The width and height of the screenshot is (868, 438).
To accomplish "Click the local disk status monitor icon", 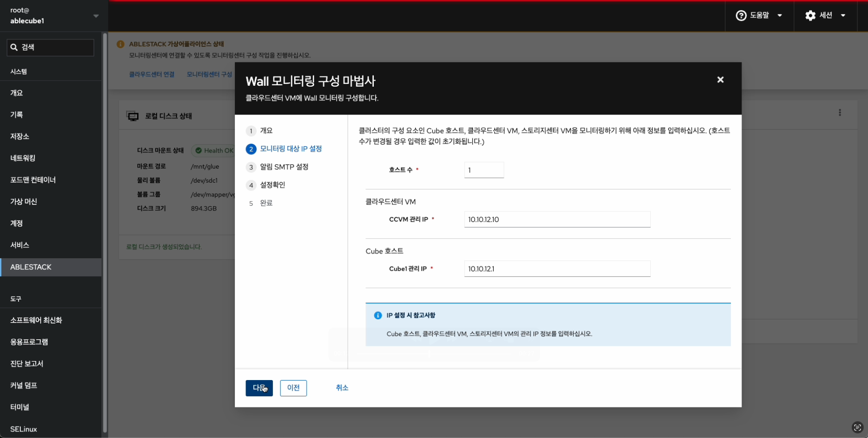I will pyautogui.click(x=132, y=116).
